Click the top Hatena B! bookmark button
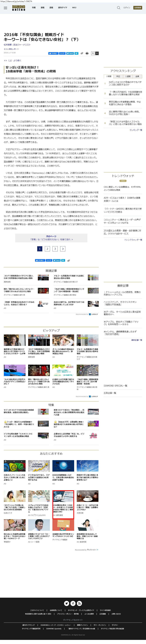146x644 pixels. 76,54
